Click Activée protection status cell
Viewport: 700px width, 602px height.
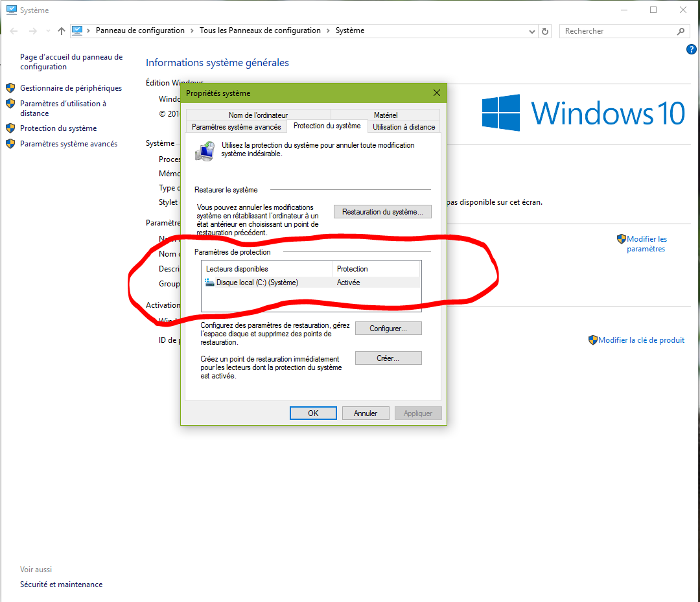348,283
